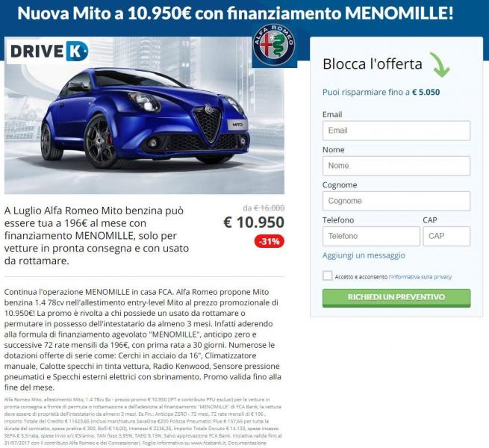Click the red -31% discount badge

coord(270,241)
